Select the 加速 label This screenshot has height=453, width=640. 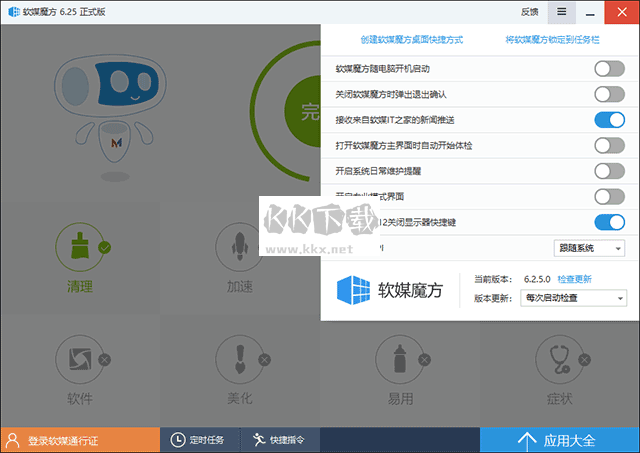[x=240, y=286]
